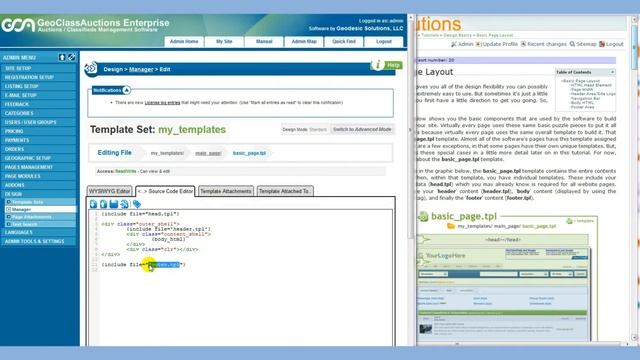The height and width of the screenshot is (360, 640).
Task: Open the Geographic Setup menu section
Action: (x=38, y=158)
